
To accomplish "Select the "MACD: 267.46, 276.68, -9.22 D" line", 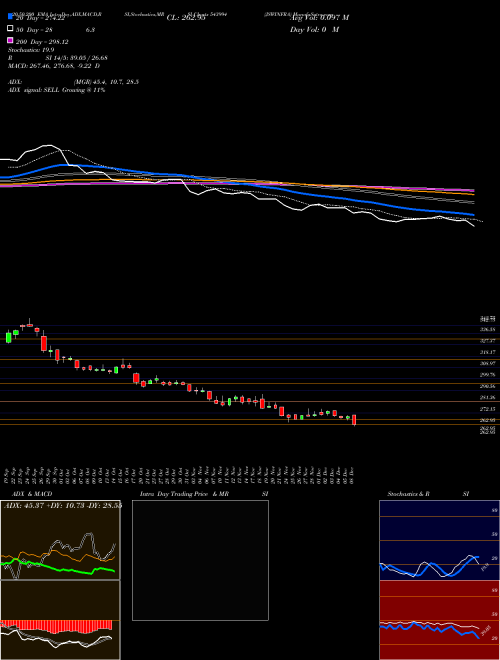I will pos(54,66).
